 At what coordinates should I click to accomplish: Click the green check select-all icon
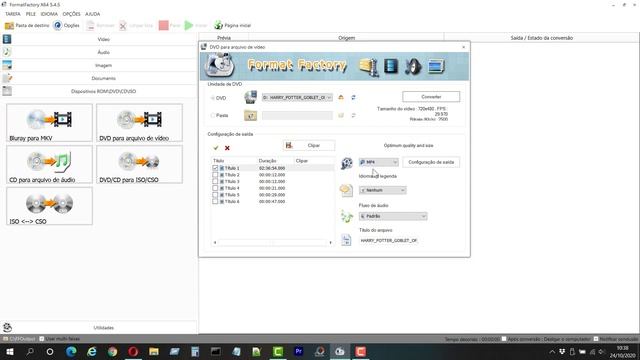(x=216, y=148)
